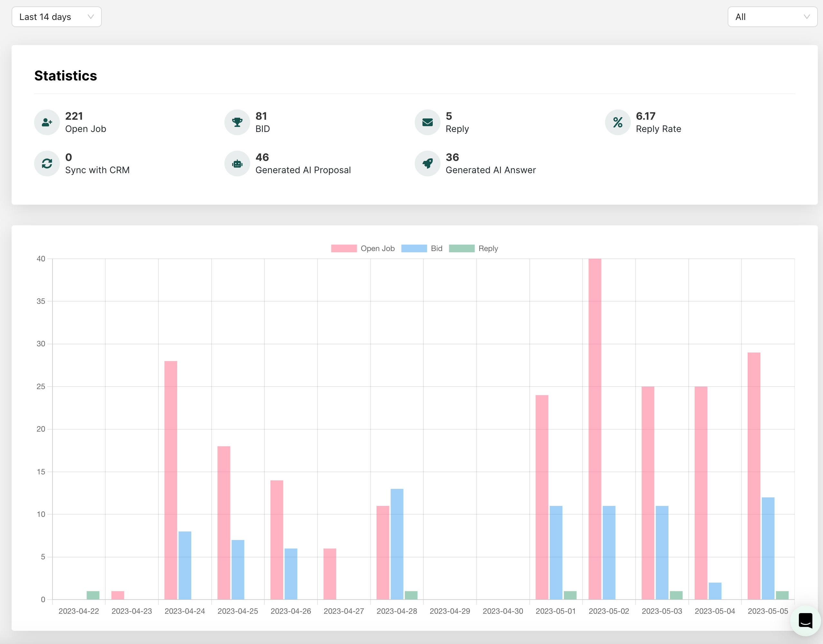
Task: Toggle the Open Job legend series
Action: [x=363, y=248]
